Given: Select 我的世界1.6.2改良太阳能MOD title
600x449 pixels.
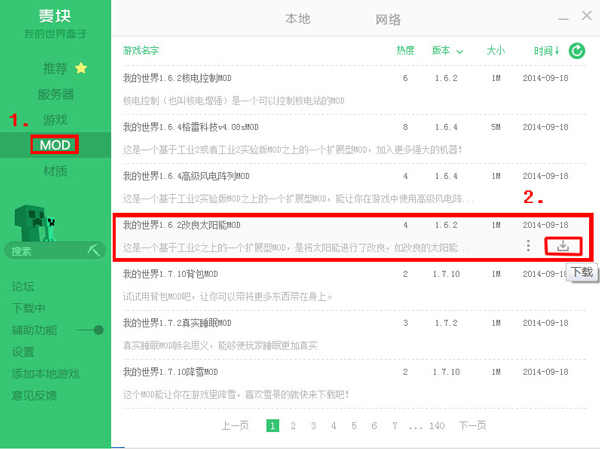Looking at the screenshot, I should tap(182, 225).
